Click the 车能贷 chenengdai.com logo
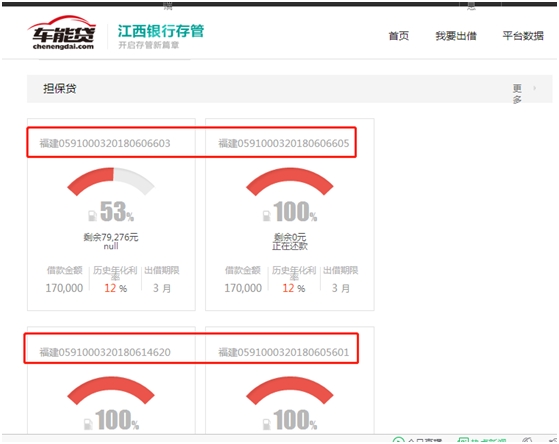 (62, 33)
